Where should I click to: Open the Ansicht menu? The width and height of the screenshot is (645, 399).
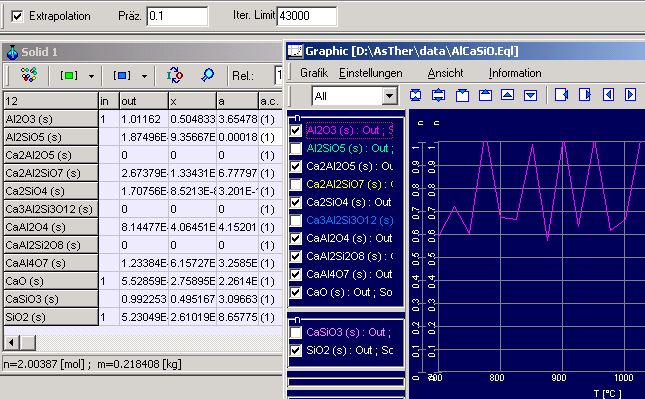[445, 73]
